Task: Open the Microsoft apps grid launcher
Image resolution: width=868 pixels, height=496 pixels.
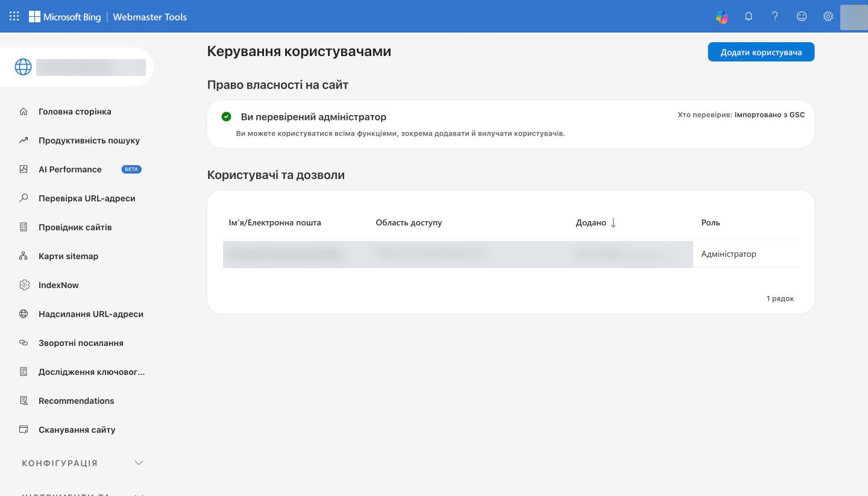Action: click(14, 16)
